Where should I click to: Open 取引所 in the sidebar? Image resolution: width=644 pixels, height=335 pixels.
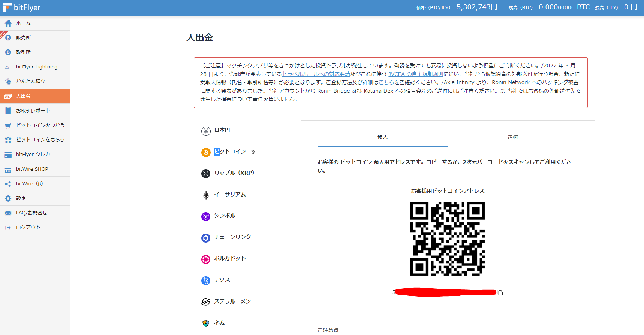pos(35,52)
